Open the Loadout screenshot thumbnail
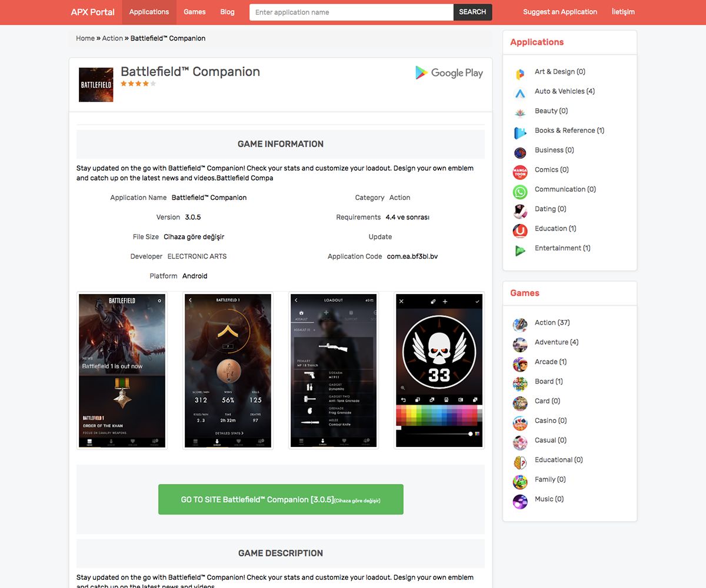 [334, 371]
